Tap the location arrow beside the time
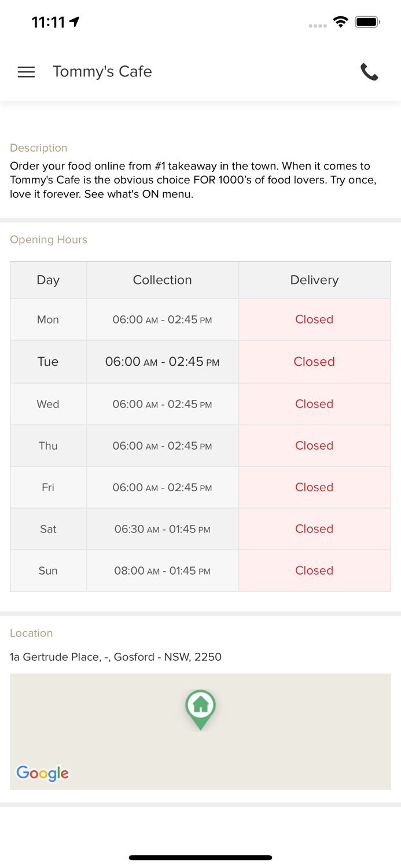 tap(75, 22)
